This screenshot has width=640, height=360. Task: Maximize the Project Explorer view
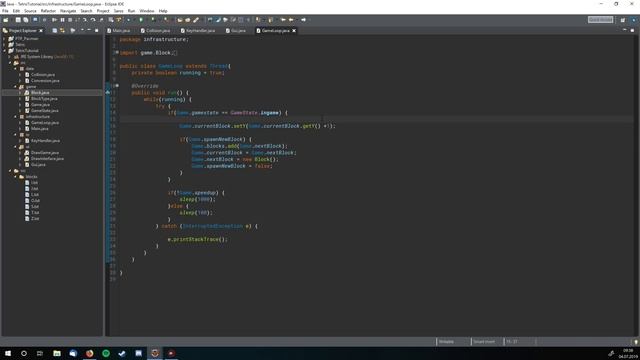[97, 31]
